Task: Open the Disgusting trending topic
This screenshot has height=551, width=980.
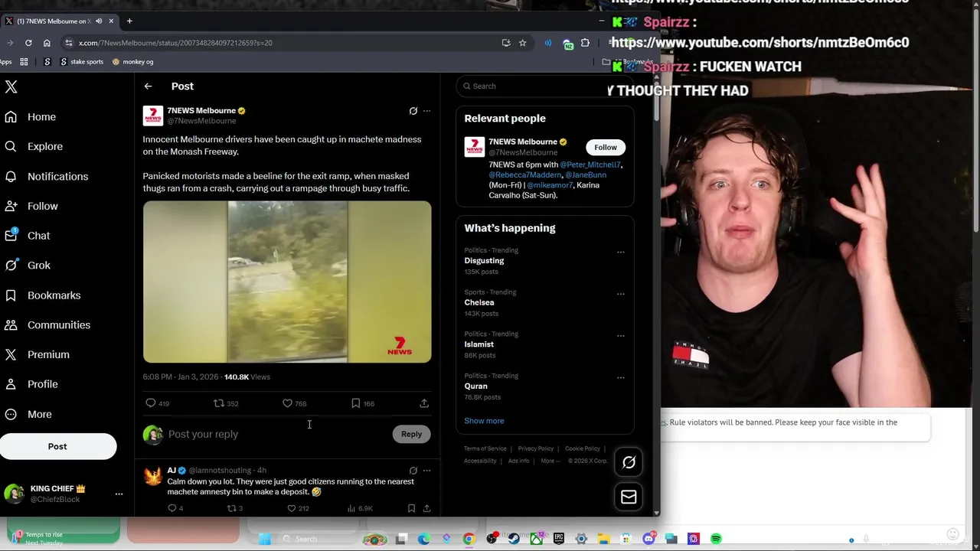Action: pos(484,261)
